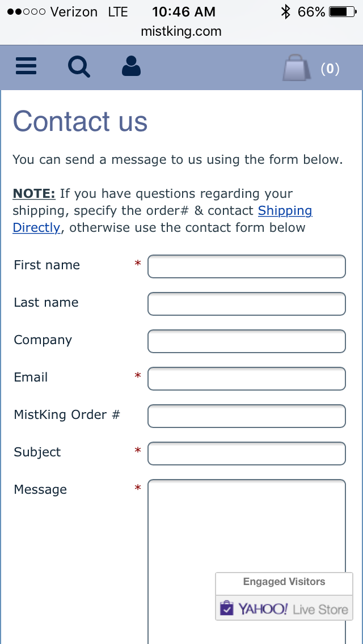
Task: Tap the Bluetooth status icon
Action: (x=285, y=12)
